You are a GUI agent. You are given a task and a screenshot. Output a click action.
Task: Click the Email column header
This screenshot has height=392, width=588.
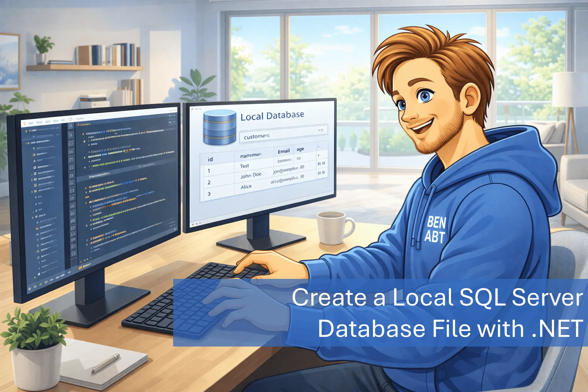[285, 150]
